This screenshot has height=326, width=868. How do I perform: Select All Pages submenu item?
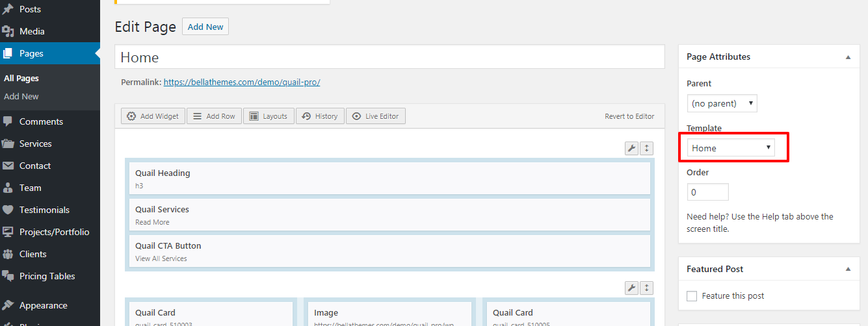point(21,78)
